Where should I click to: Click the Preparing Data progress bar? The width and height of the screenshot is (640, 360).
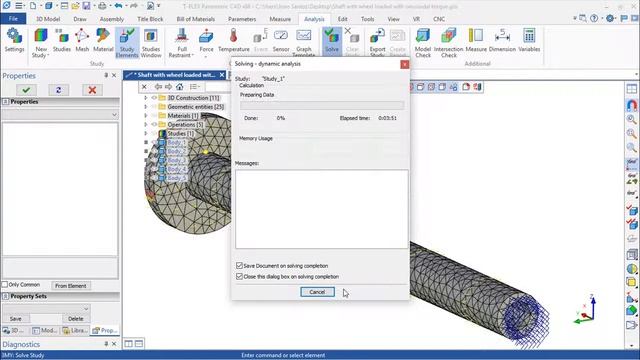tap(322, 106)
